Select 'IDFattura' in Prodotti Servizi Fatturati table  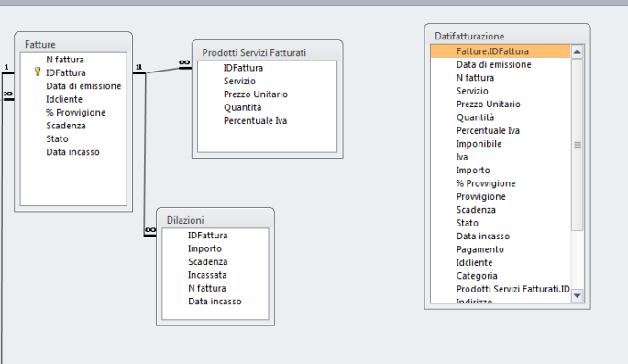click(243, 68)
